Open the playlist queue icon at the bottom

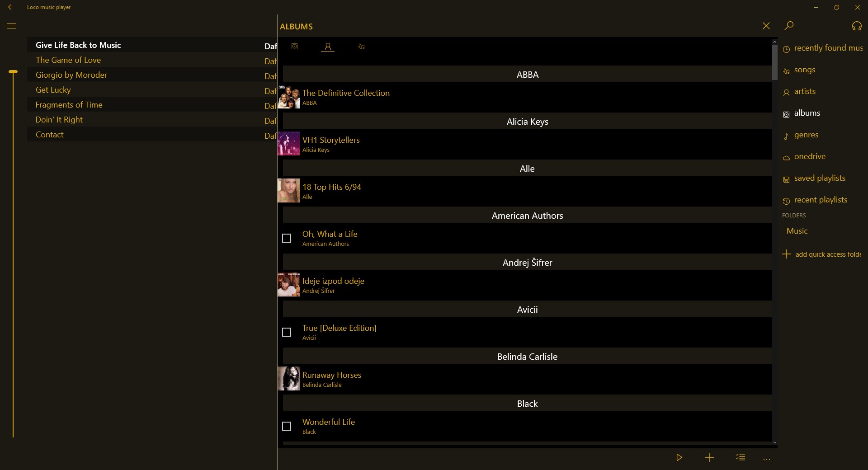click(740, 457)
